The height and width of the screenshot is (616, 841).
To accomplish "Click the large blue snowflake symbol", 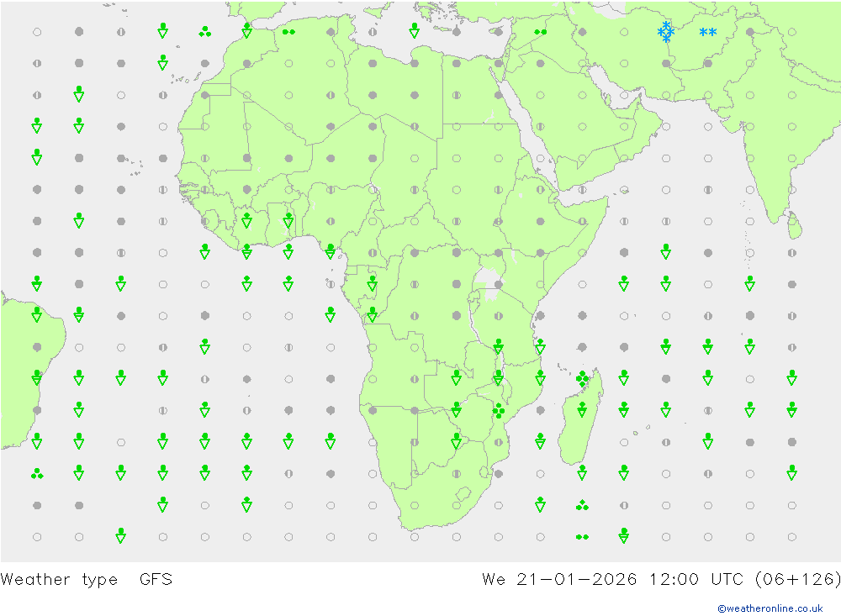I will [665, 32].
